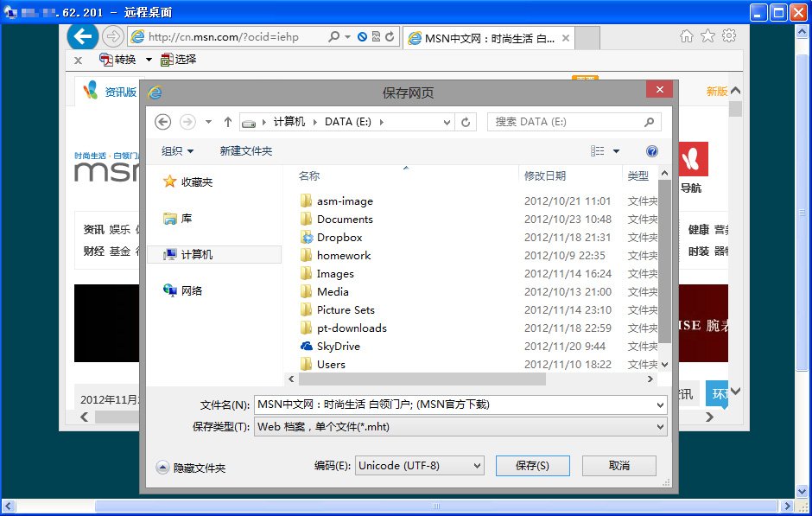Close the 保存网页 dialog

[659, 90]
